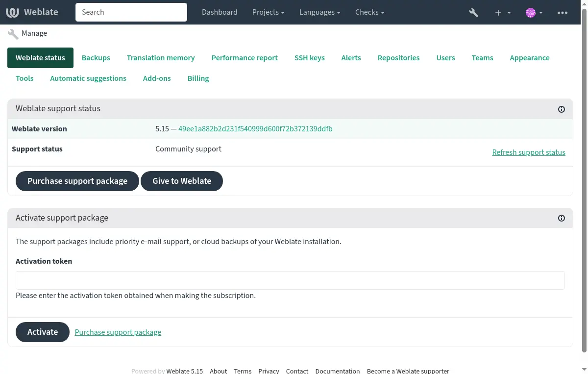
Task: Open the Documentation footer link
Action: point(338,371)
